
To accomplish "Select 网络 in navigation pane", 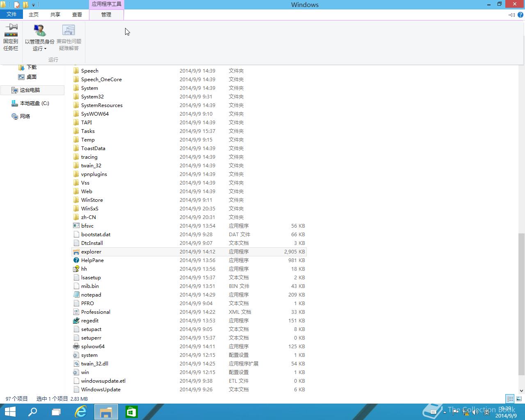I will (21, 116).
